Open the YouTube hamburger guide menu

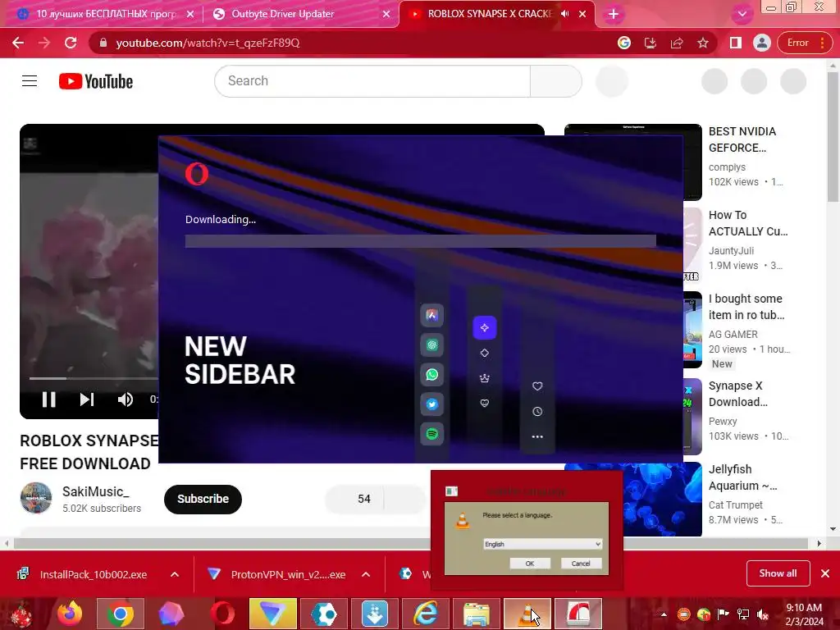(30, 81)
